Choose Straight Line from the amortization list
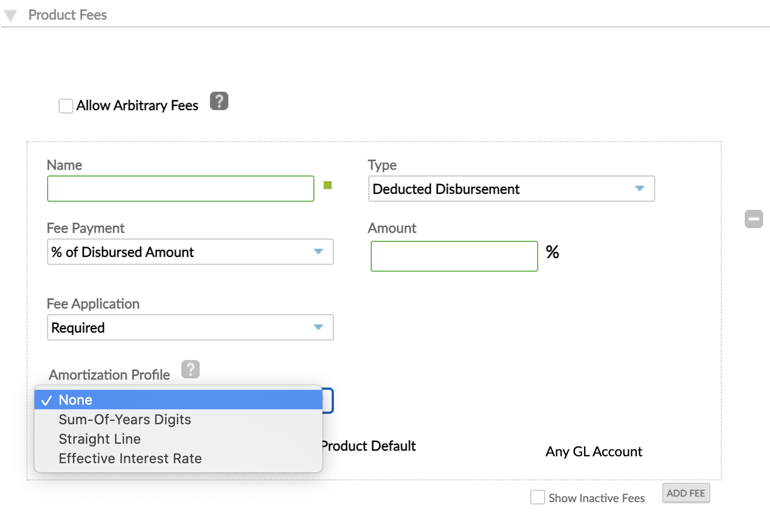The width and height of the screenshot is (770, 532). [99, 439]
